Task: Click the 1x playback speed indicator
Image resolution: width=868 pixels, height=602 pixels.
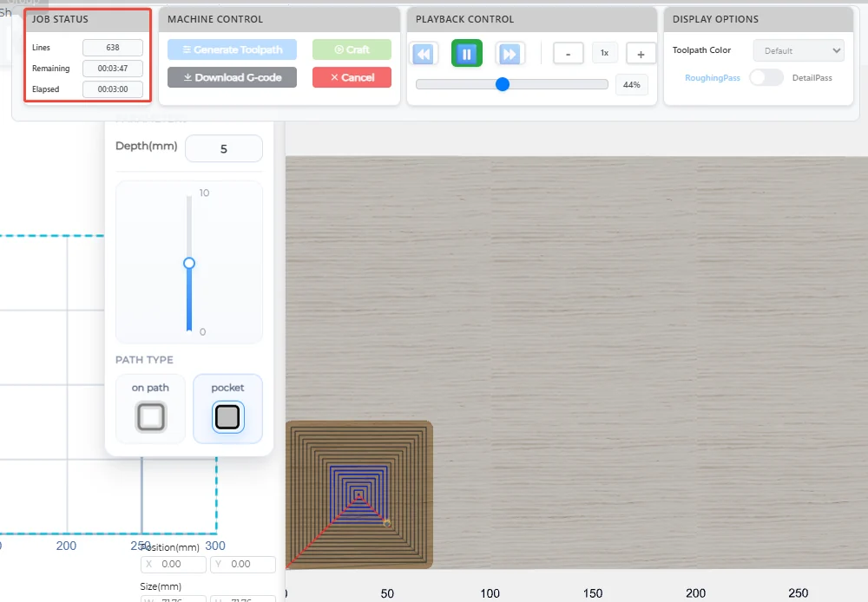Action: coord(604,53)
